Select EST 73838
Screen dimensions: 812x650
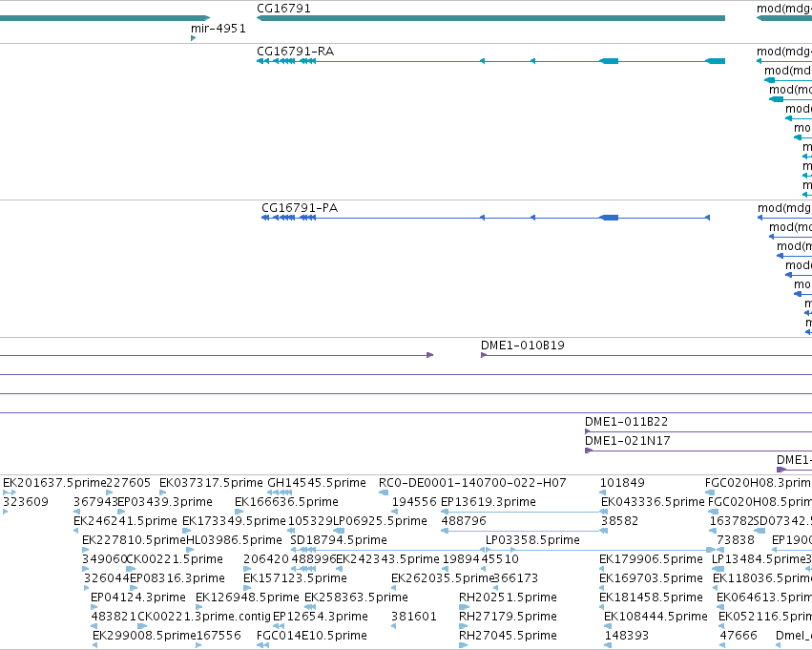(736, 540)
